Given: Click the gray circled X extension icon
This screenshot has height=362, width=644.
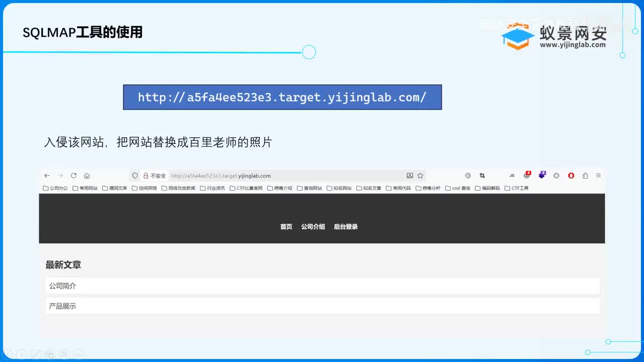Looking at the screenshot, I should pyautogui.click(x=468, y=175).
